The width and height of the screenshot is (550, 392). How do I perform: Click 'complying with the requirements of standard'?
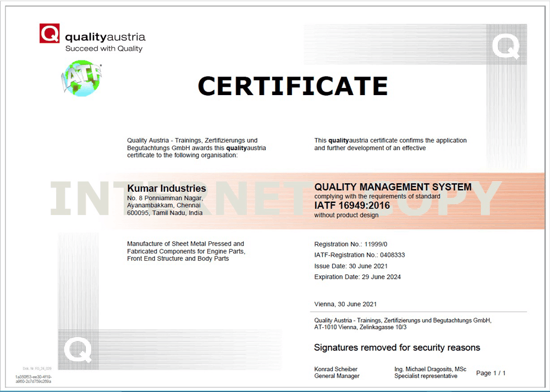tap(377, 196)
